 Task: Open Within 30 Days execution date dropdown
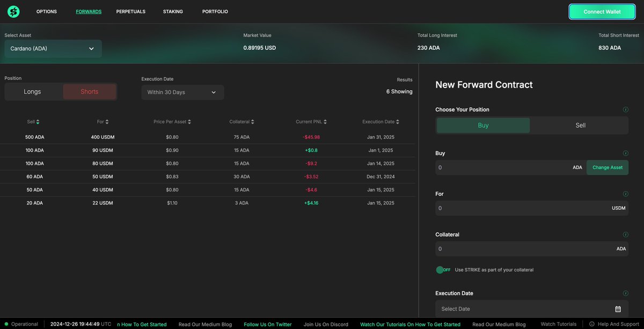(x=182, y=92)
